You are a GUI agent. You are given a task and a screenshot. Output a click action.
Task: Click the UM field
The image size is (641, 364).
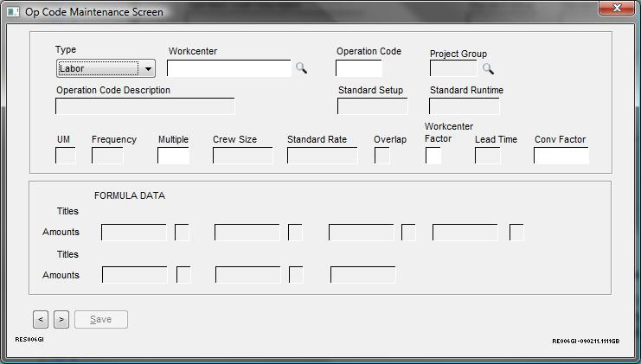click(66, 156)
